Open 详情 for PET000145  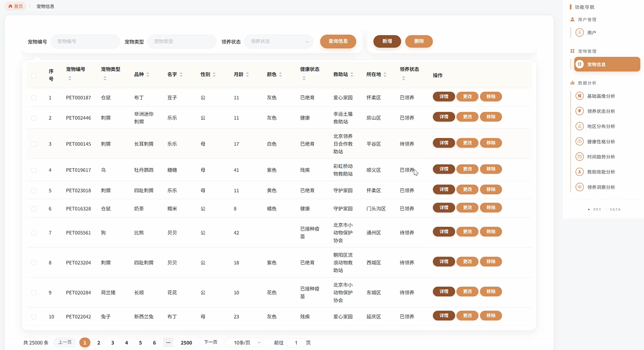pyautogui.click(x=444, y=143)
